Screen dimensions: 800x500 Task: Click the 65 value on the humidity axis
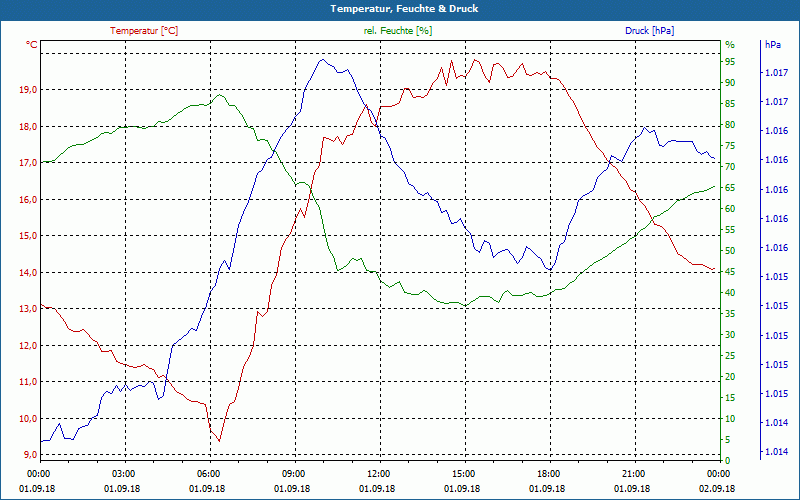click(730, 188)
